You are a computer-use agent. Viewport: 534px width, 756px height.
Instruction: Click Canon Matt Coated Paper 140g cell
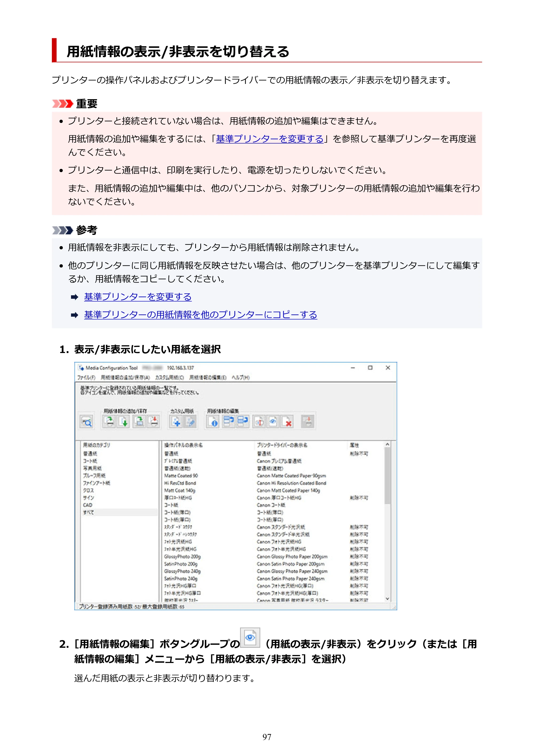point(288,490)
